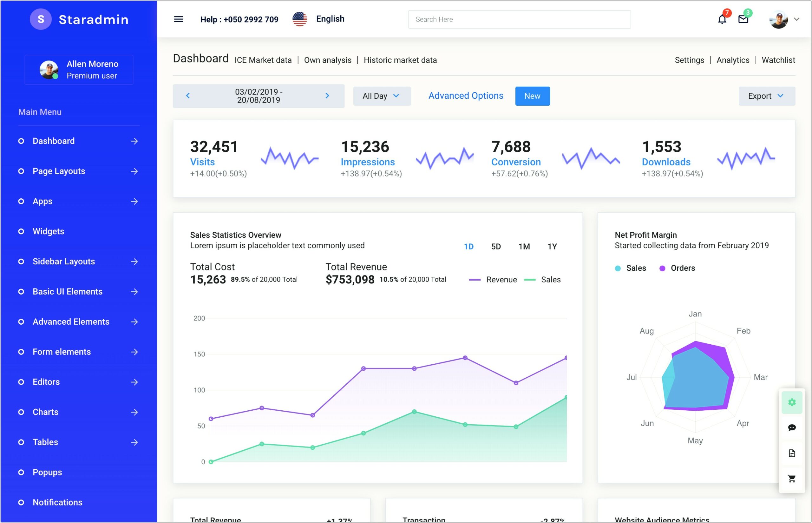Click the Analytics link in top right

pos(733,60)
